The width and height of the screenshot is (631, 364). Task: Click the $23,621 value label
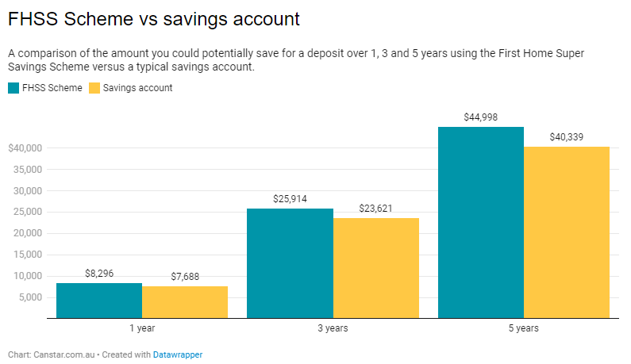pos(375,209)
